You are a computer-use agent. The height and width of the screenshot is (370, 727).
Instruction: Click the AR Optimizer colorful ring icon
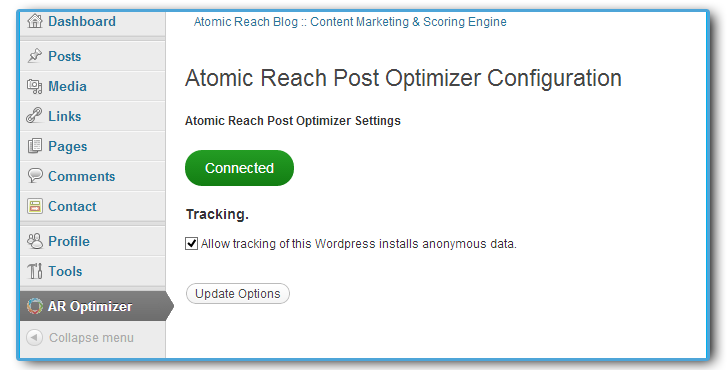[x=35, y=306]
